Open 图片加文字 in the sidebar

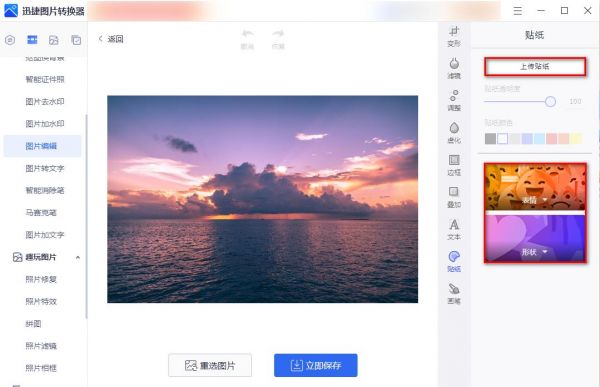pyautogui.click(x=45, y=235)
